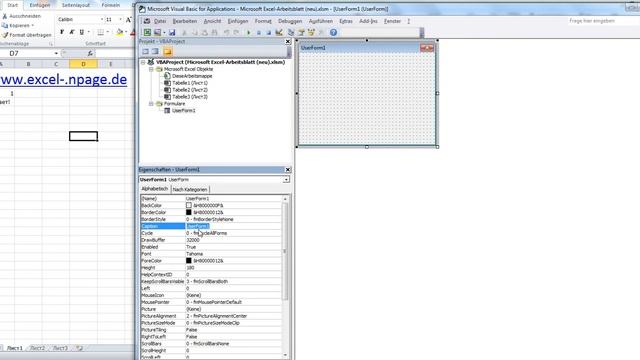Click Italic icon in Excel ribbon

pos(72,32)
